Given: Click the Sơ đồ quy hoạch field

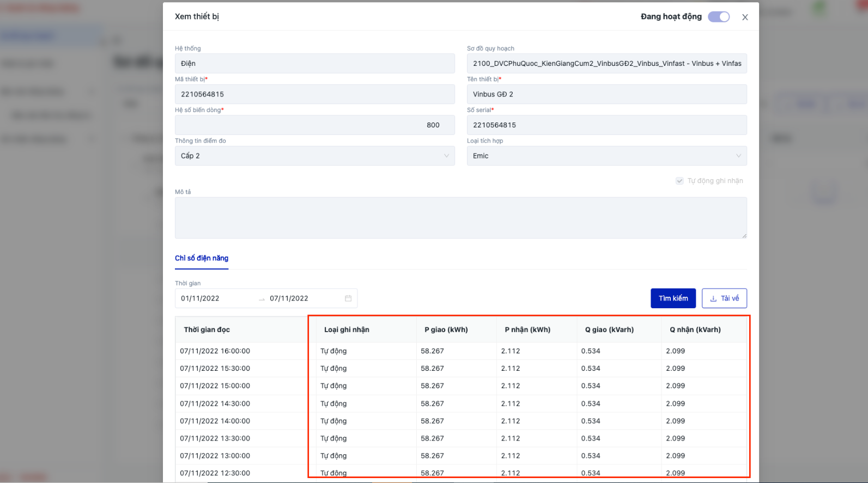Looking at the screenshot, I should (606, 64).
